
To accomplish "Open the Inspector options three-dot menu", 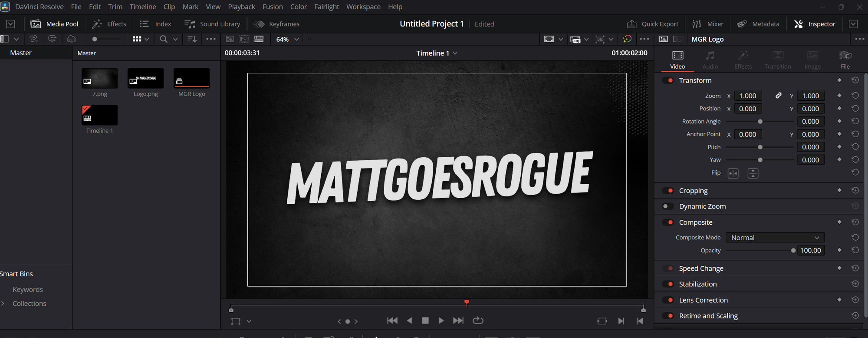I will coord(860,39).
